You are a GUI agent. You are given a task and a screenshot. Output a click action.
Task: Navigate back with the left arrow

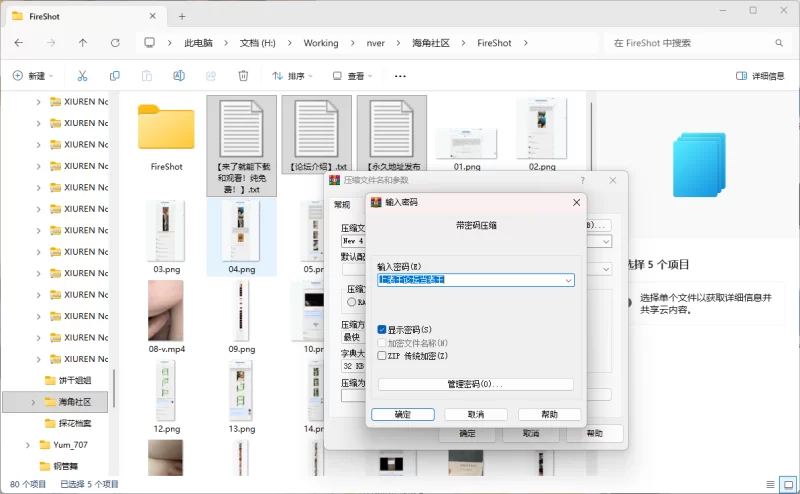tap(19, 43)
